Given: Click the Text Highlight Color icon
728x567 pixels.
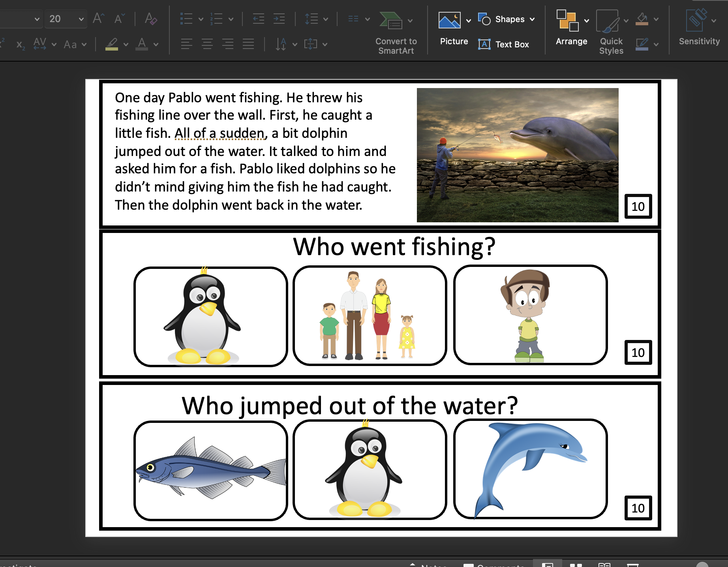Looking at the screenshot, I should [113, 44].
